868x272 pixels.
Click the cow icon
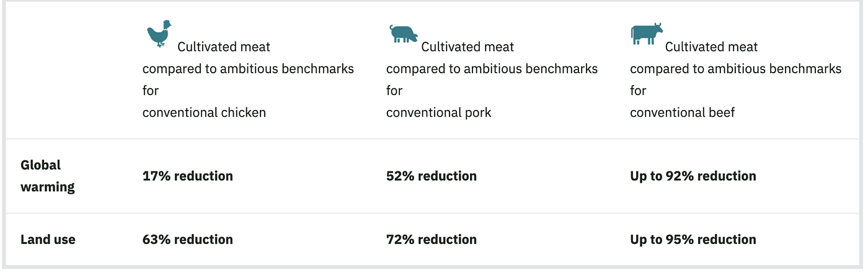pos(646,34)
